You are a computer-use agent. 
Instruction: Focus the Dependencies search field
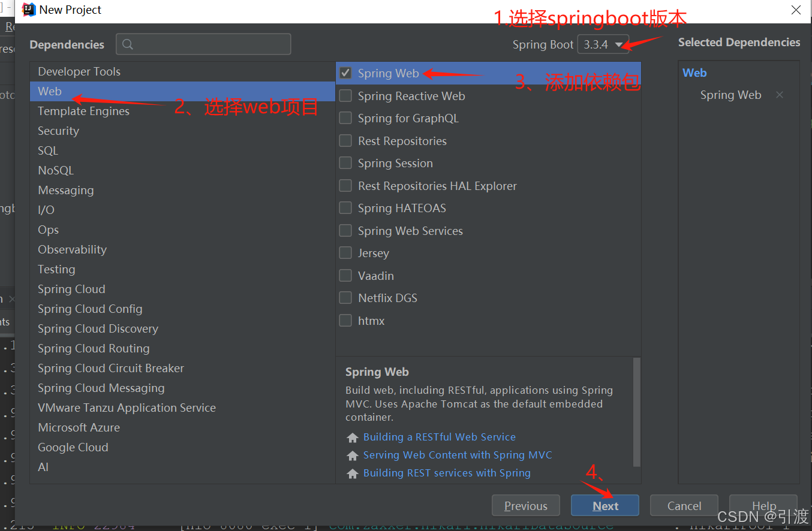point(203,44)
